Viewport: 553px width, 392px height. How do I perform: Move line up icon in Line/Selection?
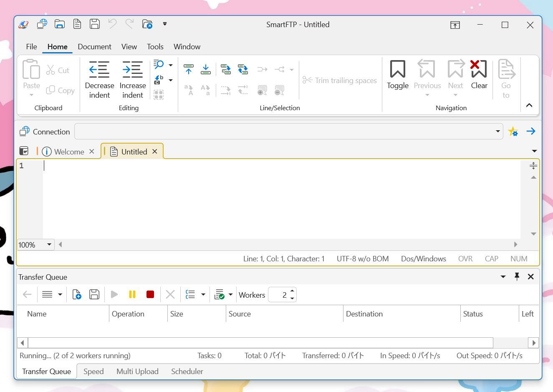[189, 69]
